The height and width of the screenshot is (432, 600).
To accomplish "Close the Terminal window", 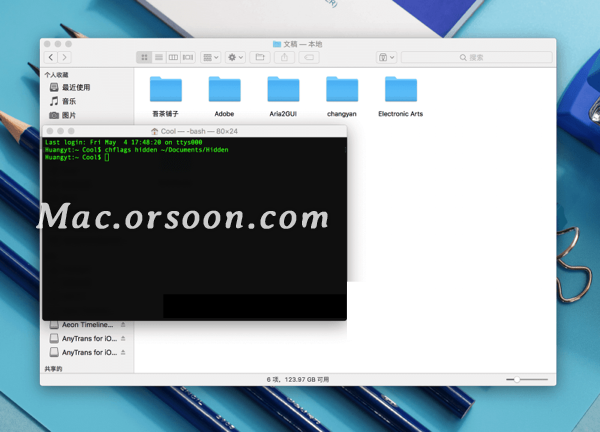I will [50, 131].
